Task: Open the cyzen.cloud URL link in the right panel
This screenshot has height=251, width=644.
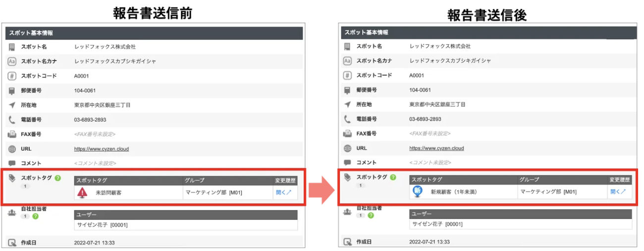Action: click(436, 148)
